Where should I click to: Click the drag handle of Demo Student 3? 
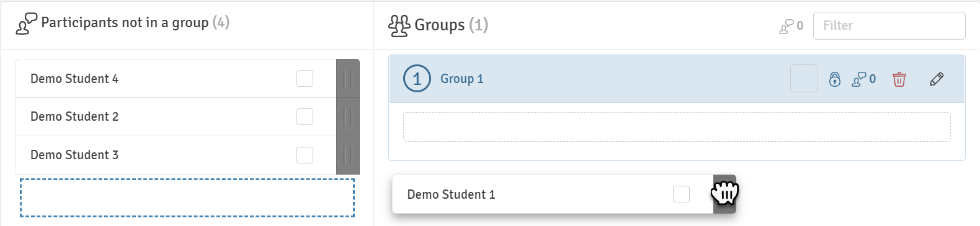(348, 155)
